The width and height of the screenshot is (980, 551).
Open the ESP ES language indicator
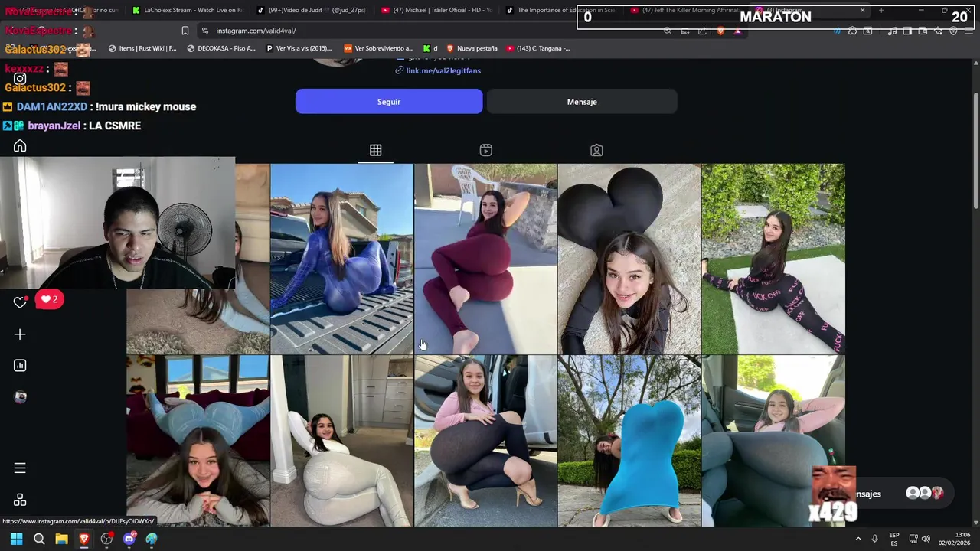coord(894,539)
